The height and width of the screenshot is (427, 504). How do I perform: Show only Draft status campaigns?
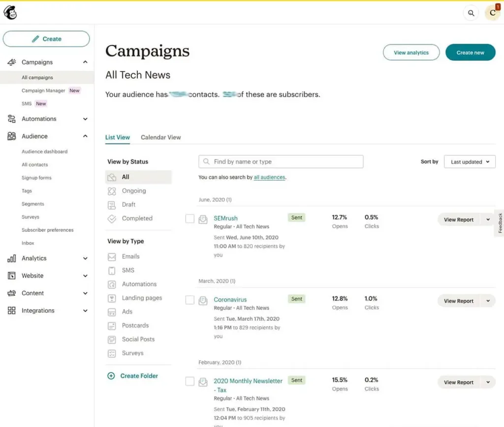(x=128, y=205)
